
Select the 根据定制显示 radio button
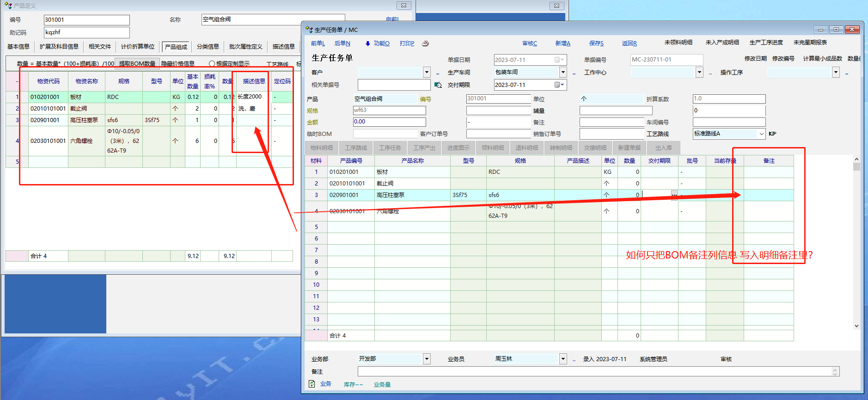pos(212,64)
